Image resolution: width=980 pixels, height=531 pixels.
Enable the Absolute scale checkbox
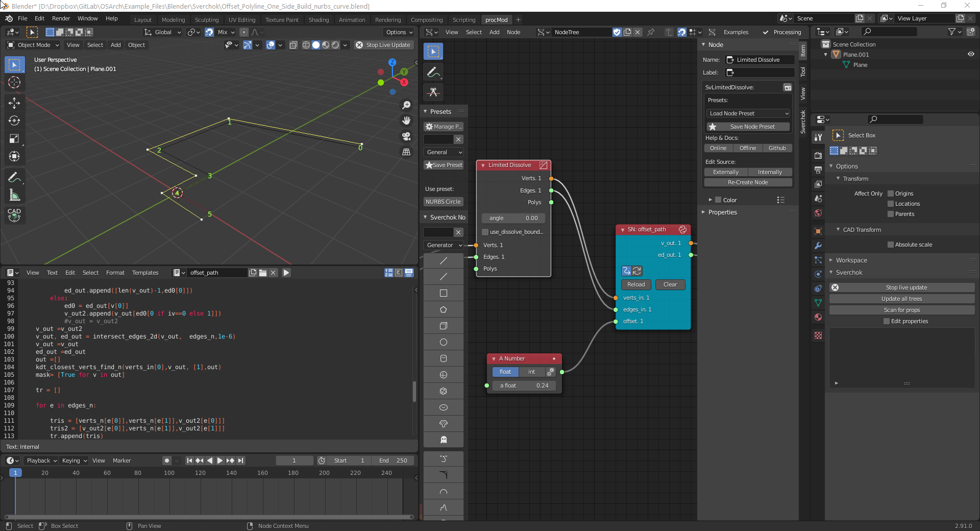tap(891, 245)
